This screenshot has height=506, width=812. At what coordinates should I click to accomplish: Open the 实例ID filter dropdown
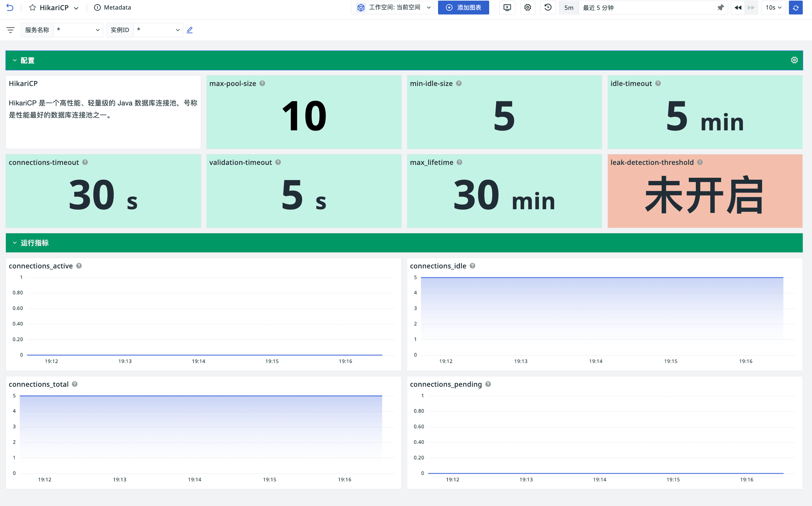[158, 30]
